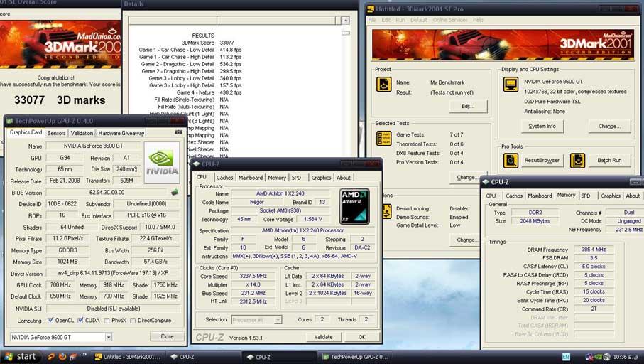Click Change... in Display and CPU Settings
The width and height of the screenshot is (644, 364).
click(x=609, y=127)
